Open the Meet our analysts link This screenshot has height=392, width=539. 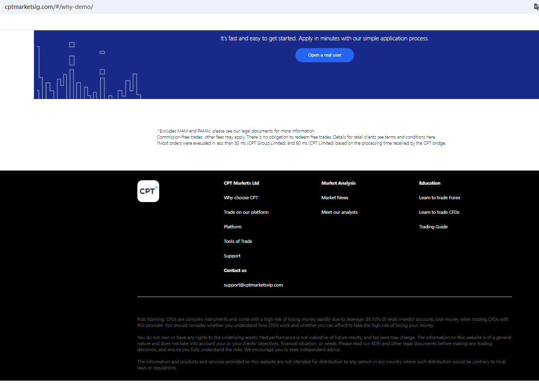[339, 212]
